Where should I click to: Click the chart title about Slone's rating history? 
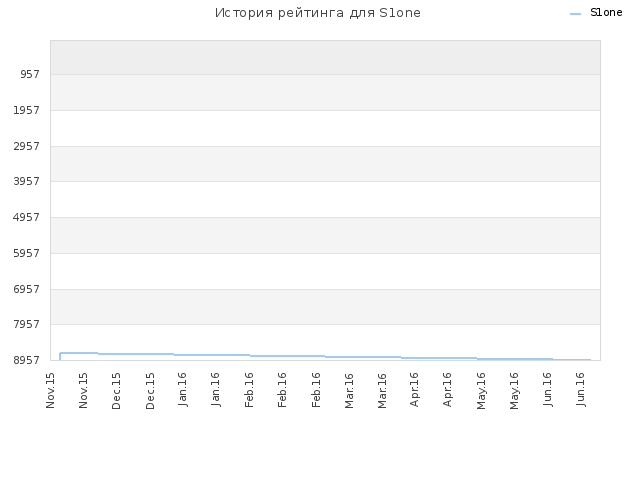(318, 13)
